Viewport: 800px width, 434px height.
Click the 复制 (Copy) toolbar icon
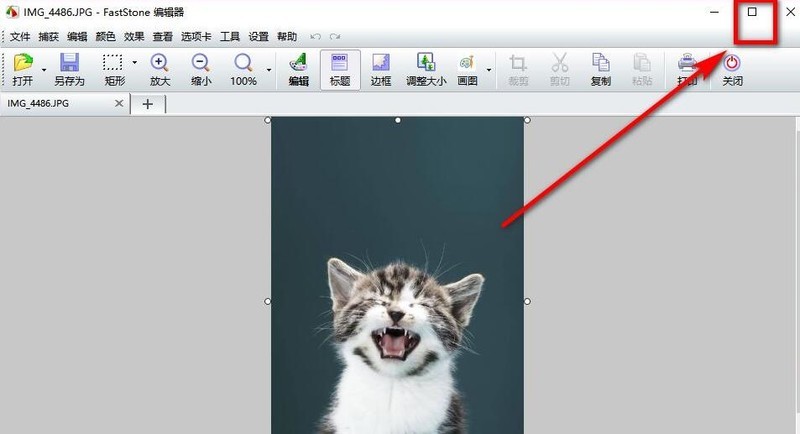600,64
